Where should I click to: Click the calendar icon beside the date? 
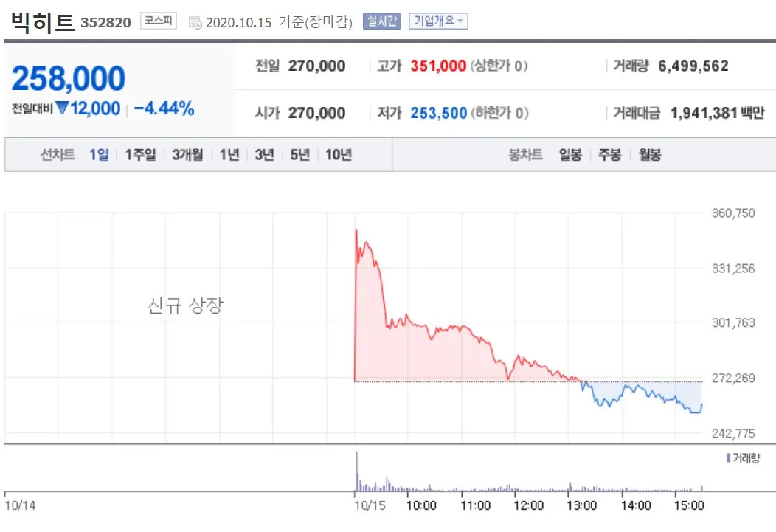tap(195, 23)
